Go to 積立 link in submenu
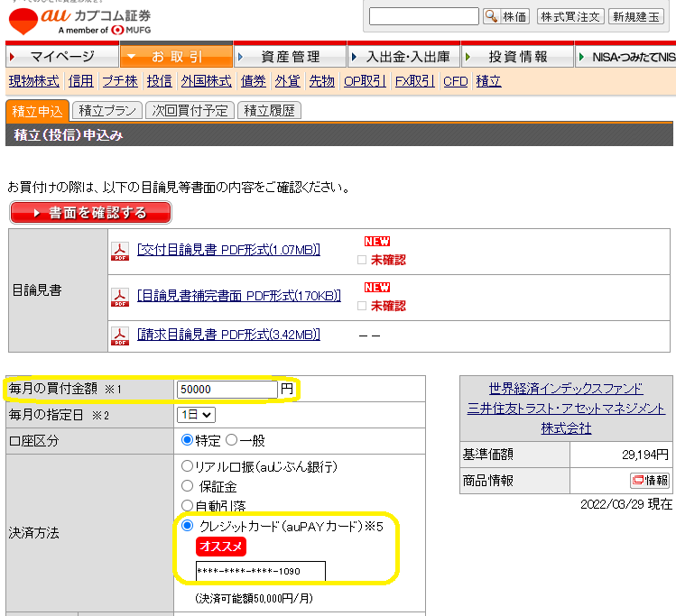The image size is (676, 616). coord(488,81)
